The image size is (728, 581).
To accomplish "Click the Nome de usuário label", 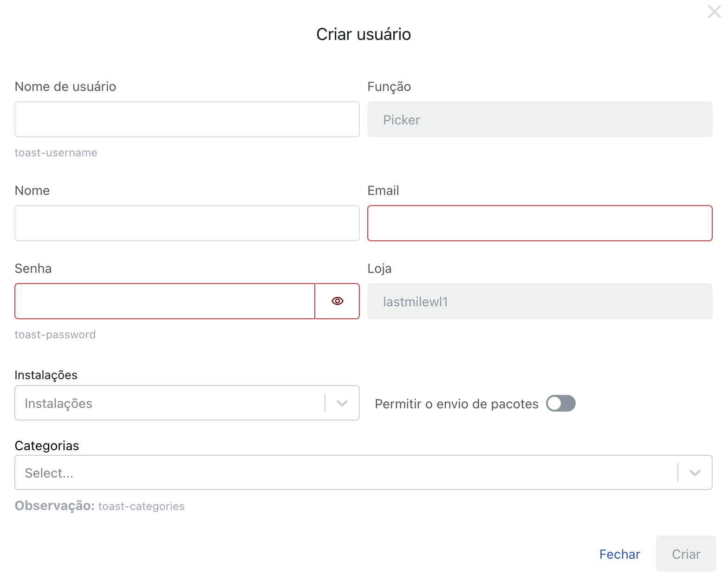I will point(65,87).
